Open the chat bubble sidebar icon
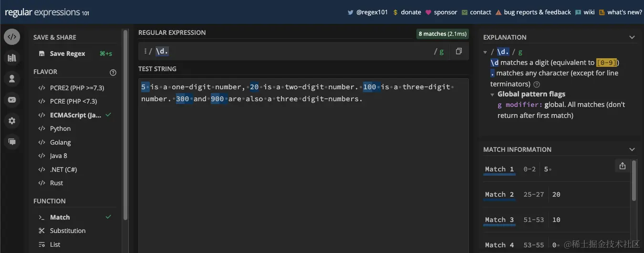This screenshot has height=253, width=644. point(12,142)
